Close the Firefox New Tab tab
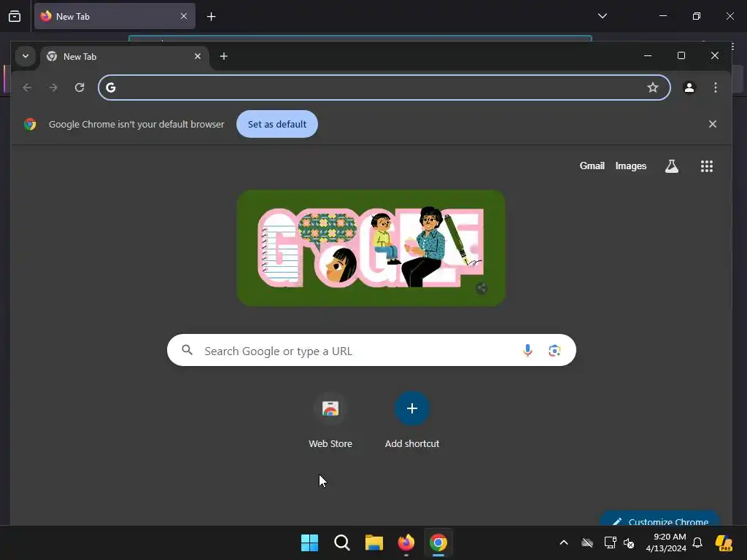The height and width of the screenshot is (560, 747). tap(184, 16)
